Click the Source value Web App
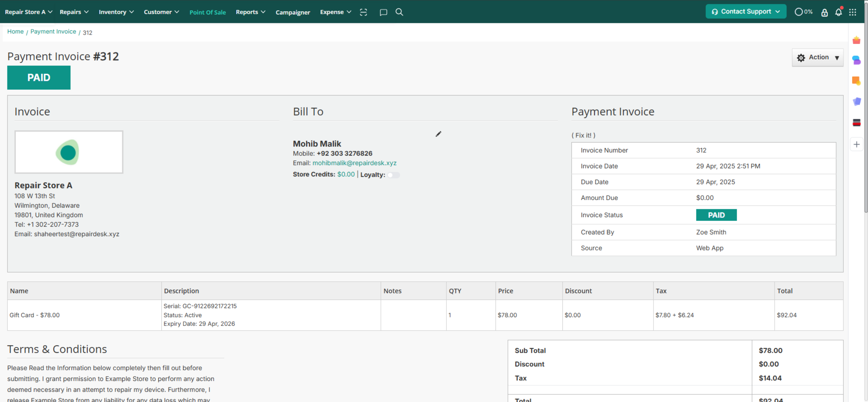 click(x=710, y=248)
